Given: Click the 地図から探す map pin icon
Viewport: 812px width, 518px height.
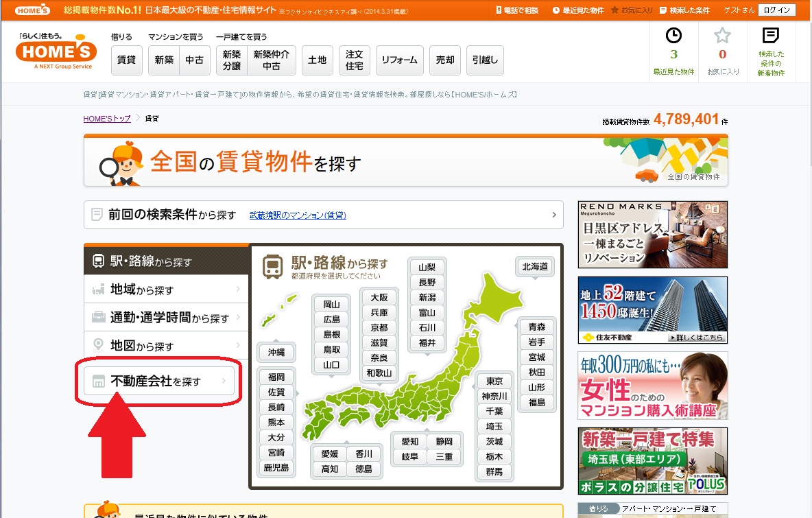Looking at the screenshot, I should pyautogui.click(x=98, y=346).
